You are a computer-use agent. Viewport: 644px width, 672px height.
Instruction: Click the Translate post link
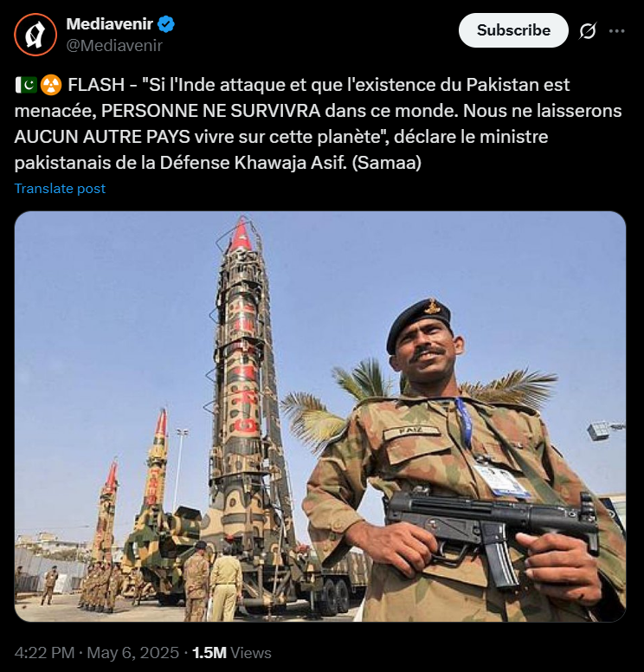[x=60, y=189]
